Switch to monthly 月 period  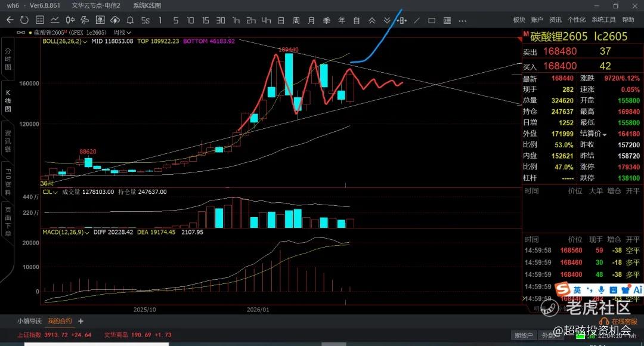311,20
